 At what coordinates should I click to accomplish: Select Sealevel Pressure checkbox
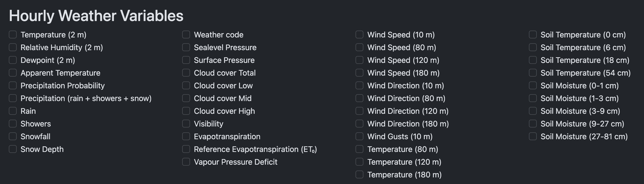pyautogui.click(x=186, y=47)
